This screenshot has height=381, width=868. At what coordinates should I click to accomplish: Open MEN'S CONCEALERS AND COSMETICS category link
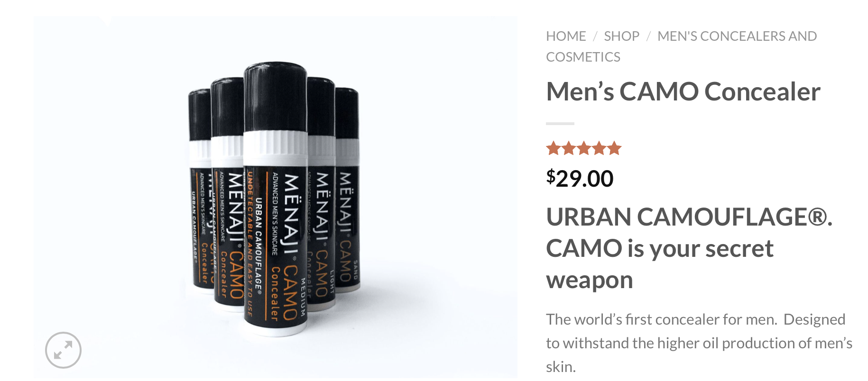[x=682, y=46]
